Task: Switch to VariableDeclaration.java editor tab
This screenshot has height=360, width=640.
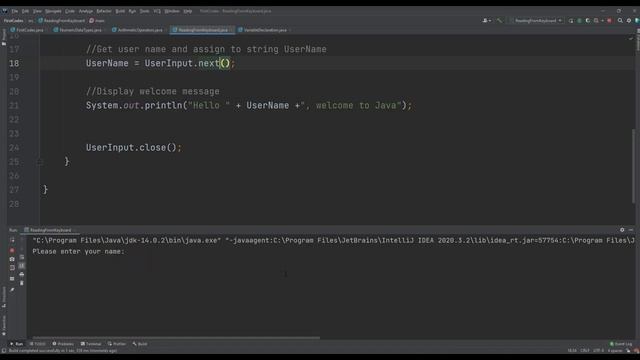Action: 263,30
